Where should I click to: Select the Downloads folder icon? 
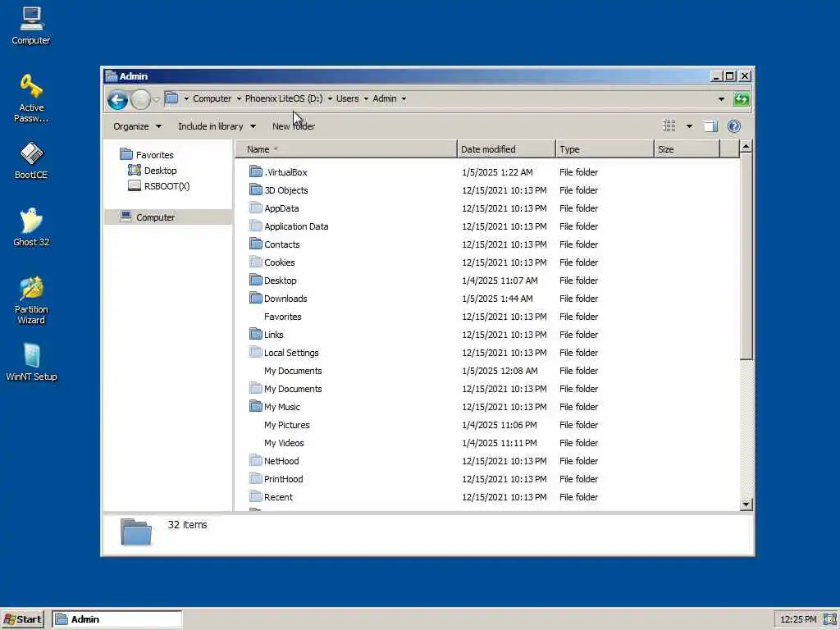click(256, 298)
